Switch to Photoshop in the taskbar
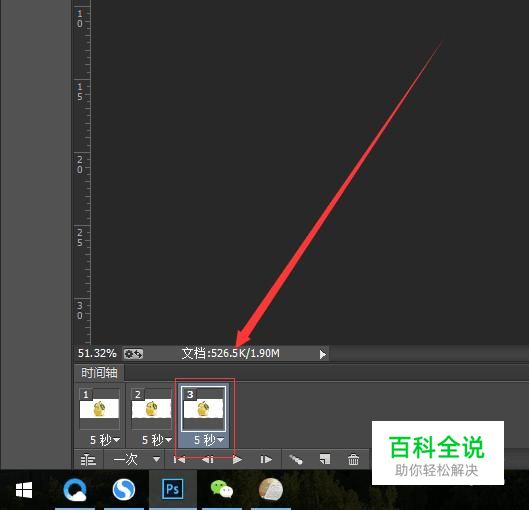Screen dimensions: 529x510 tap(173, 489)
